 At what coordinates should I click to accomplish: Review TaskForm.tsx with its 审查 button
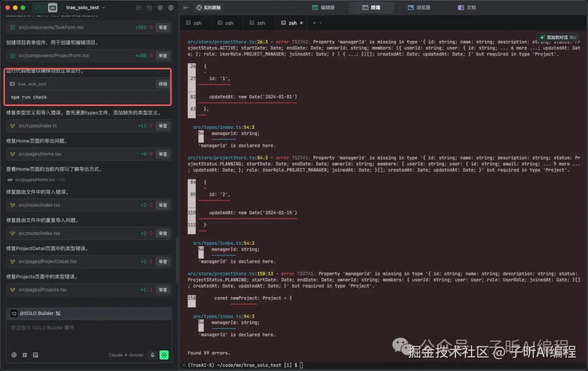[x=163, y=27]
